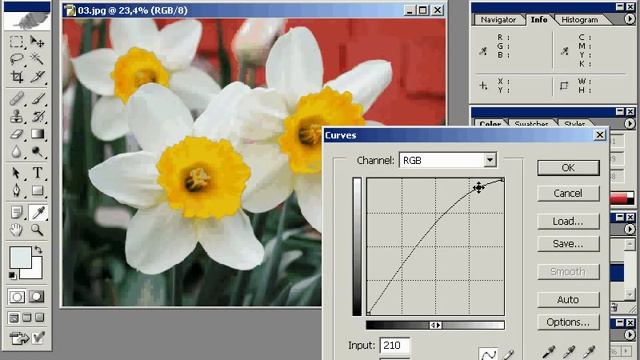
Task: Switch to Standard editing mode
Action: pyautogui.click(x=17, y=297)
